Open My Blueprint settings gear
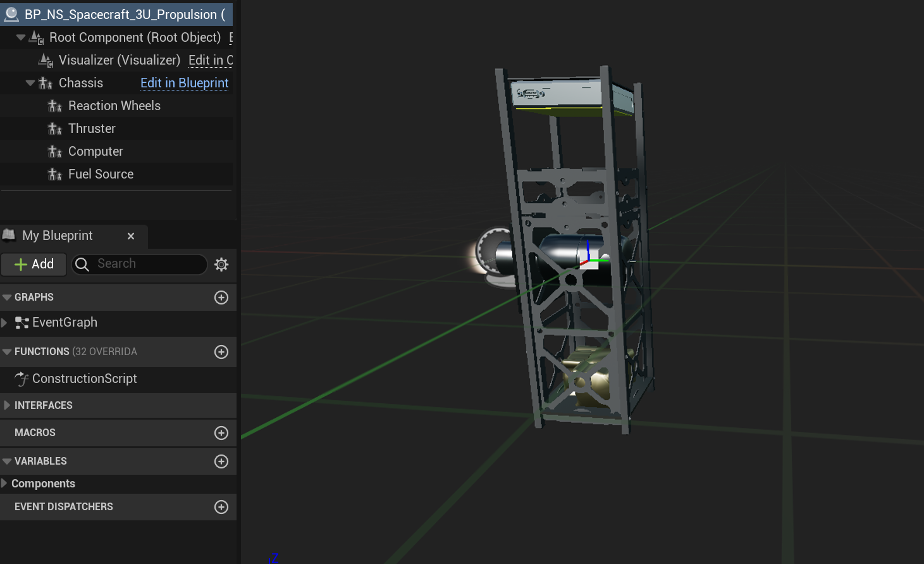The width and height of the screenshot is (924, 564). (221, 265)
